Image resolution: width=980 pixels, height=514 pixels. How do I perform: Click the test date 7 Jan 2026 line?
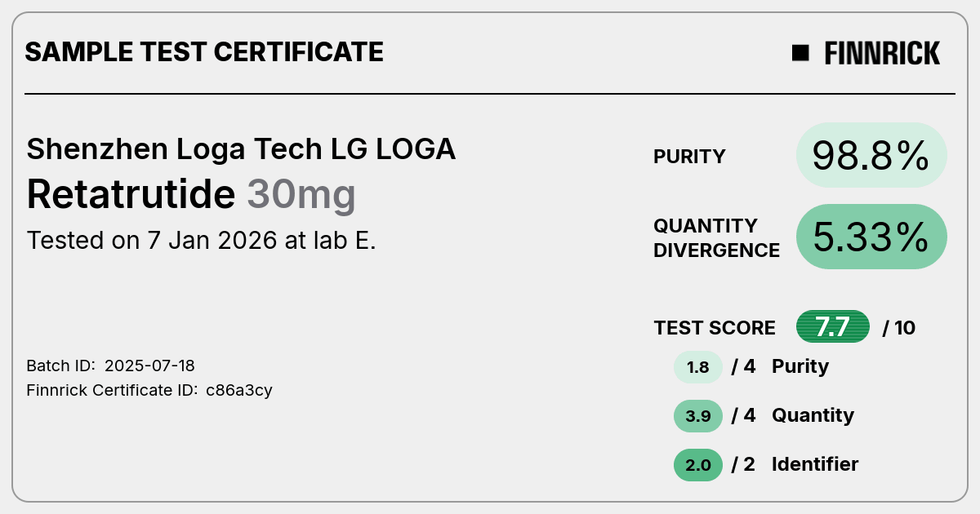(201, 241)
